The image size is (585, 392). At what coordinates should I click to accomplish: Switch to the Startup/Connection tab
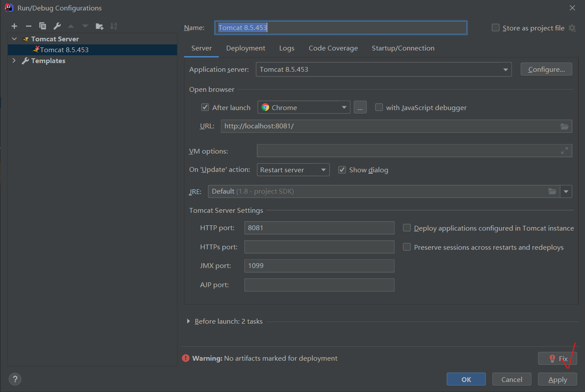coord(403,48)
